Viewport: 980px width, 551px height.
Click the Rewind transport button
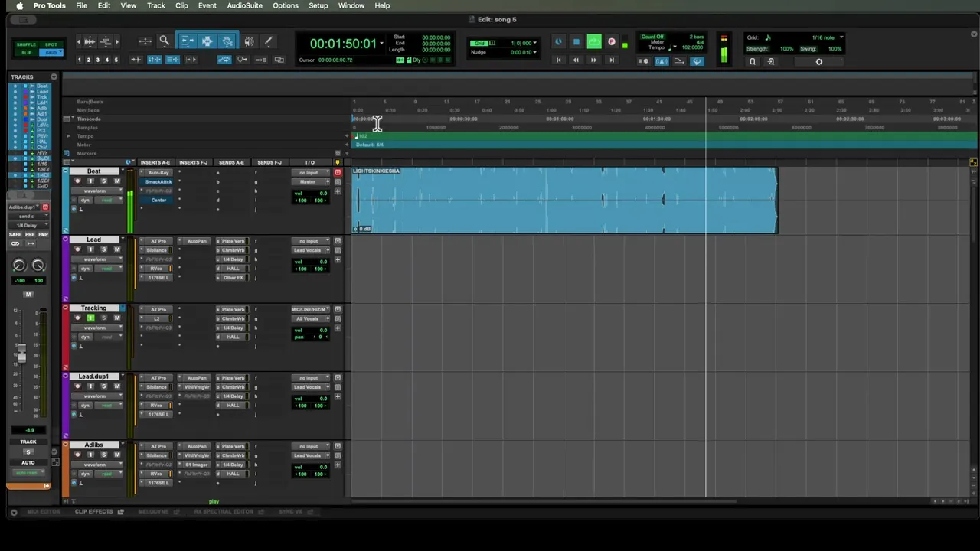coord(576,60)
